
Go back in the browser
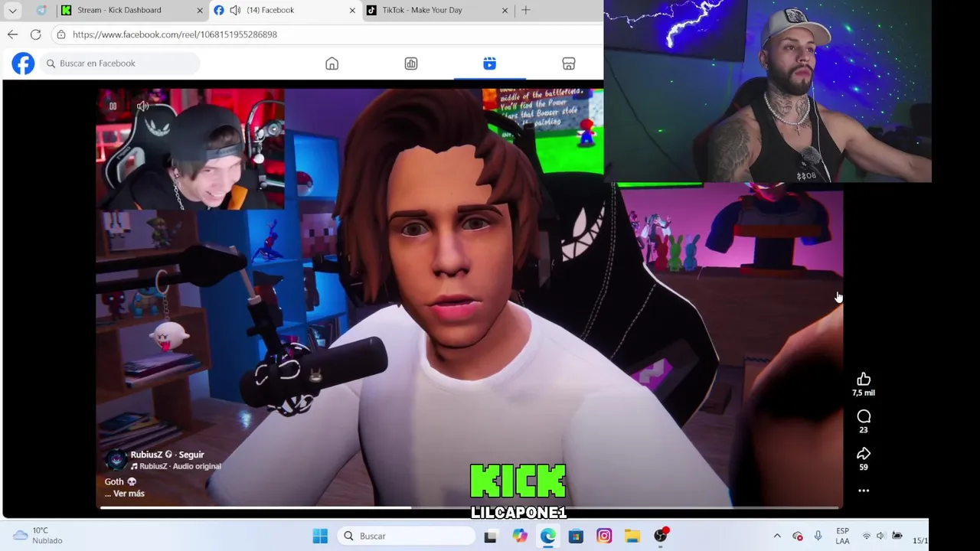click(x=12, y=34)
